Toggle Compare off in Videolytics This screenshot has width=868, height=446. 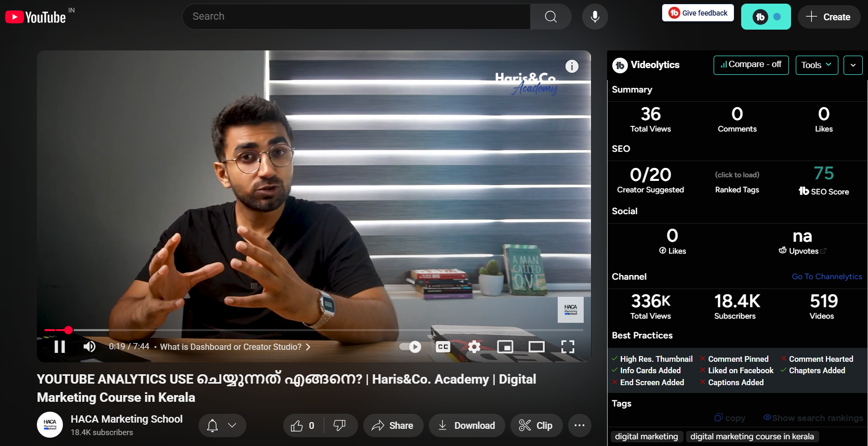point(751,64)
